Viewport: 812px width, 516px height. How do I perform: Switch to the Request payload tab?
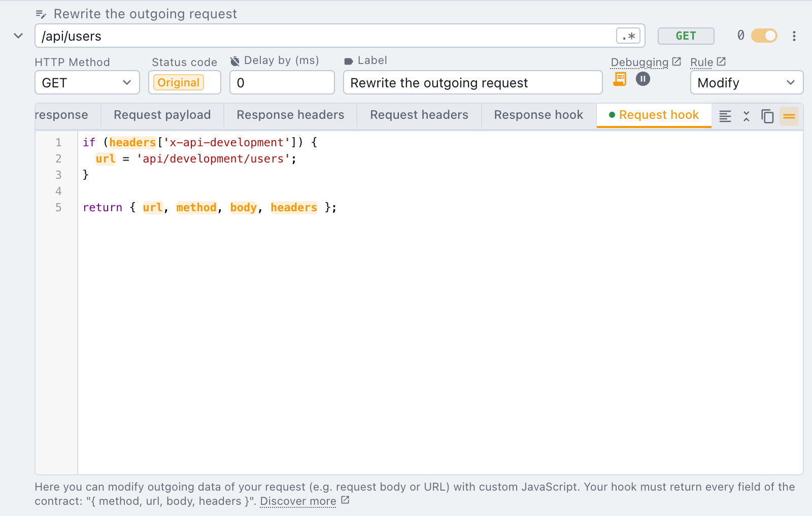(x=162, y=115)
